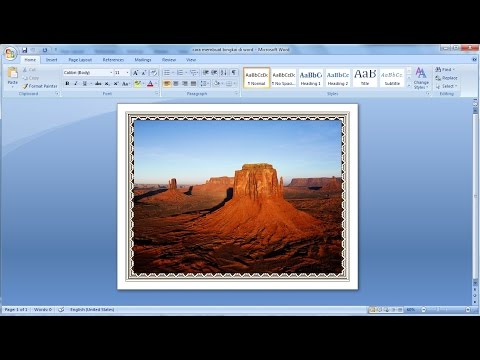
Task: Apply the text highlight color
Action: tap(137, 84)
